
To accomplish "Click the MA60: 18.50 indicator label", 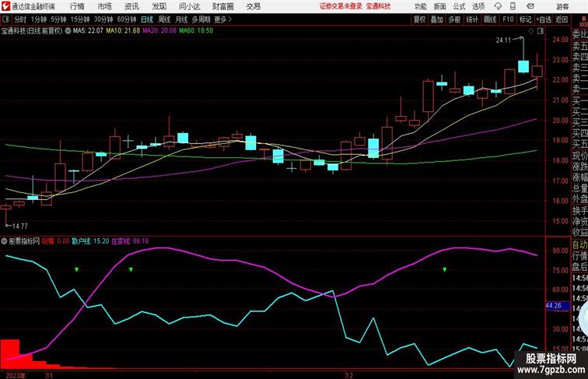I will tap(196, 31).
